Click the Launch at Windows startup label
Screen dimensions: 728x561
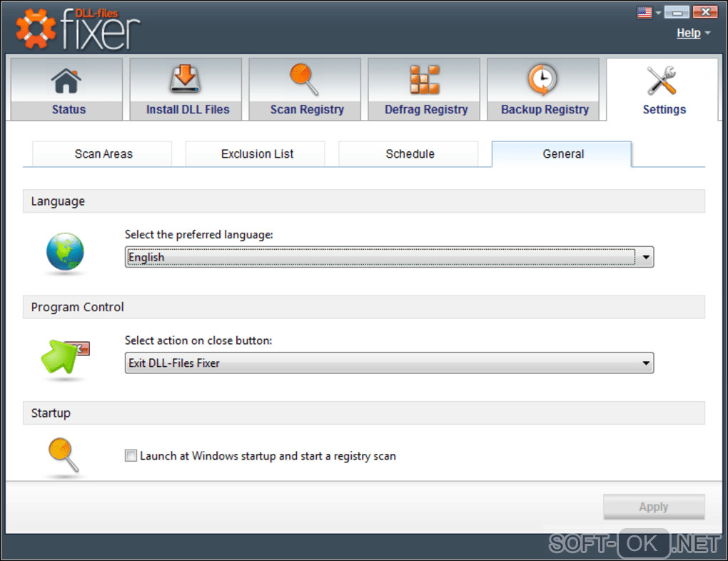tap(268, 456)
